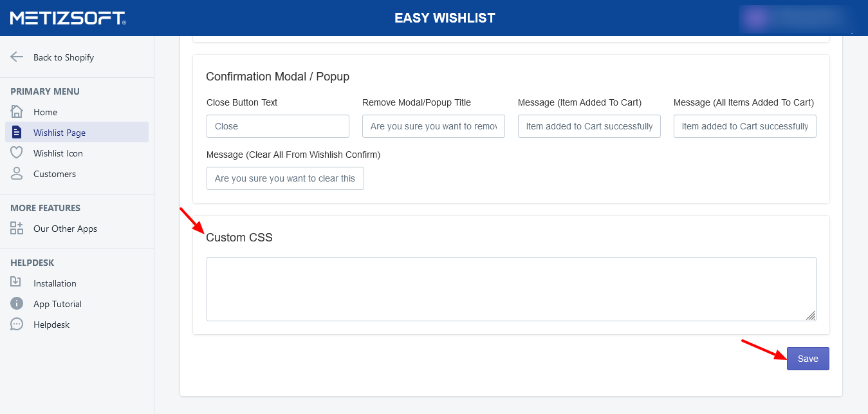Click the Message (Item Added To Cart) field
This screenshot has height=414, width=868.
[x=589, y=126]
